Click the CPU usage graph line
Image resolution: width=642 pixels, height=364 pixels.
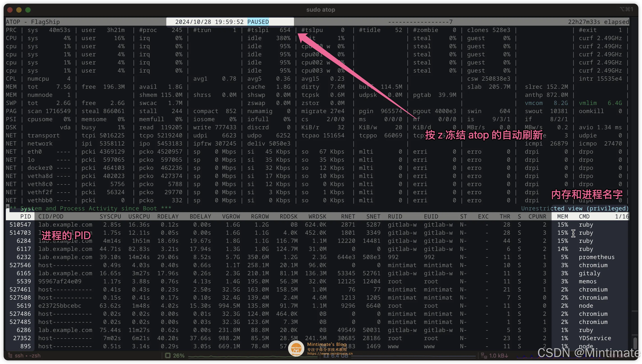pyautogui.click(x=250, y=356)
